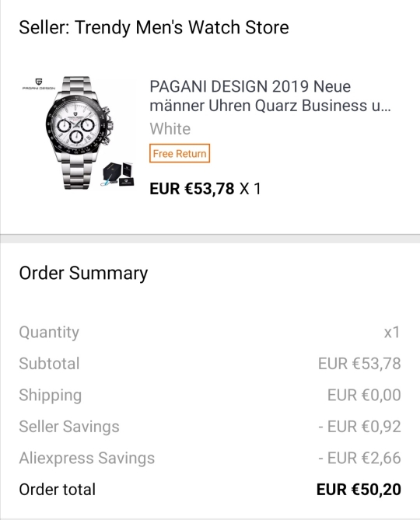Viewport: 420px width, 520px height.
Task: Tap the Free Return badge
Action: (180, 153)
